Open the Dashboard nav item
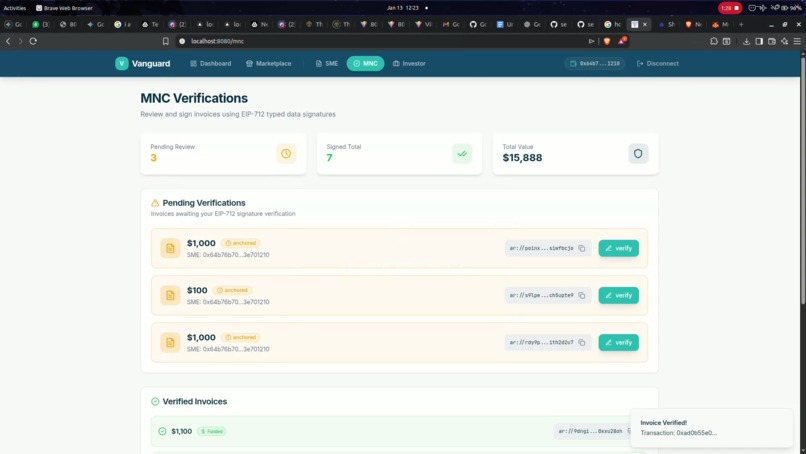This screenshot has width=806, height=454. tap(210, 63)
